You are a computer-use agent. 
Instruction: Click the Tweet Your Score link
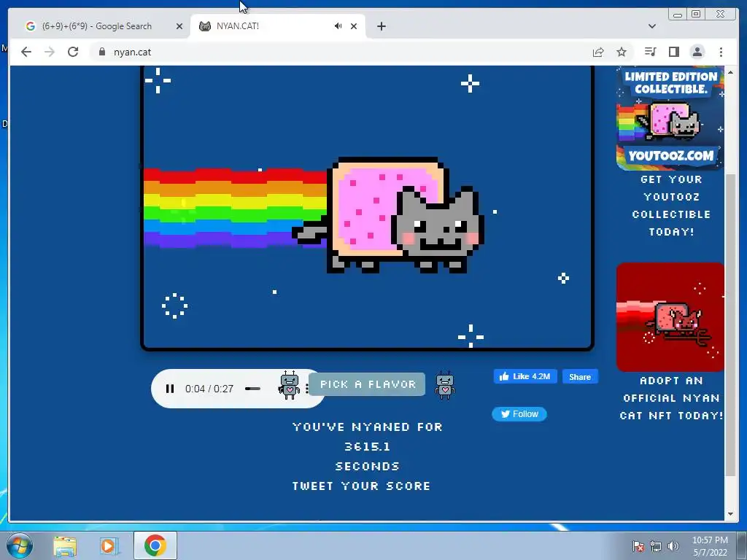pyautogui.click(x=362, y=486)
